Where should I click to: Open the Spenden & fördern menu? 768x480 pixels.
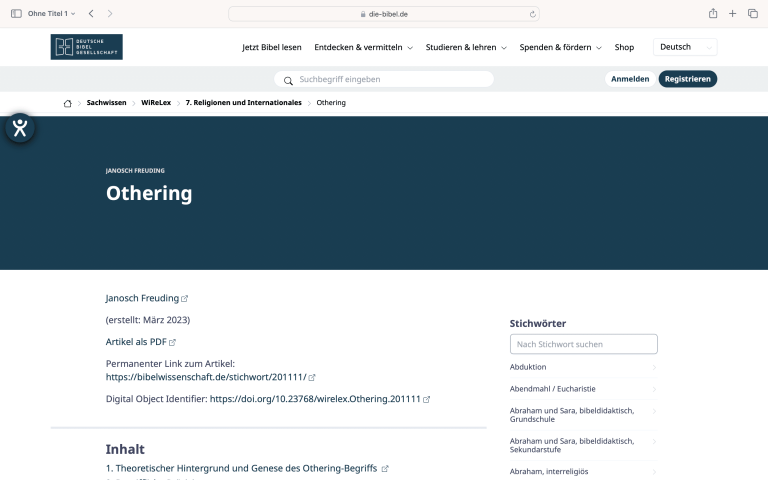click(560, 47)
